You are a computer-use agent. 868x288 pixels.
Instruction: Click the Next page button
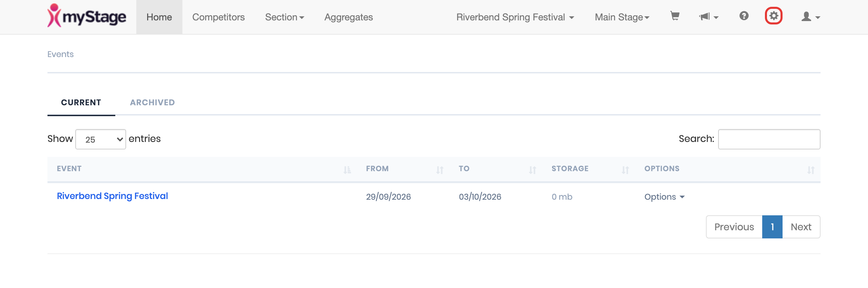(801, 227)
